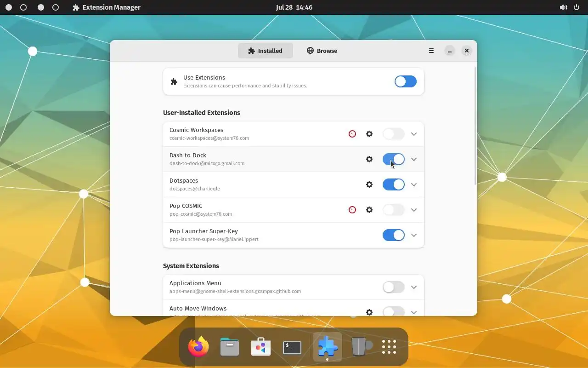
Task: Launch Firefox from the dock
Action: (198, 347)
